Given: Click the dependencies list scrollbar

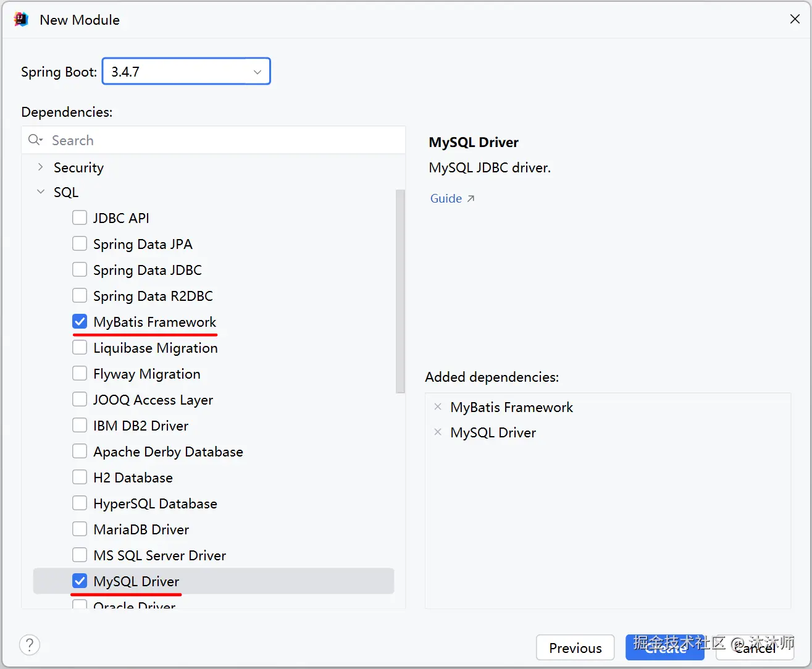Looking at the screenshot, I should [400, 291].
